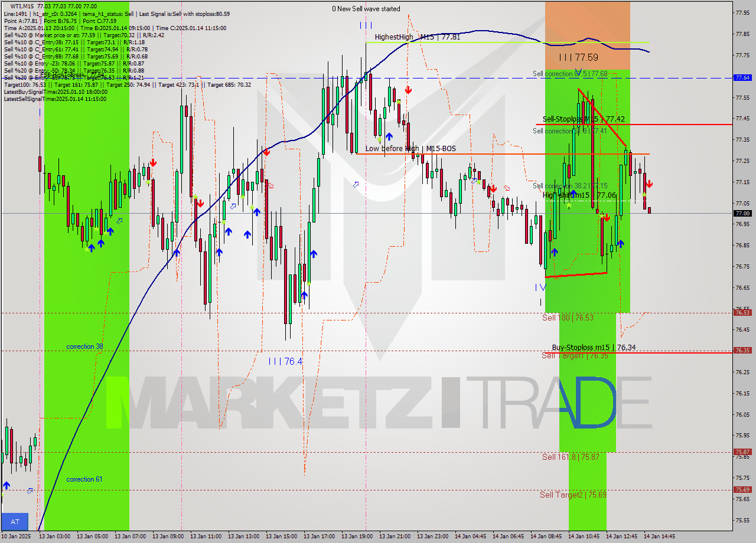Viewport: 756px width, 543px height.
Task: Select the '0 New Sell wave started' label
Action: pos(366,9)
